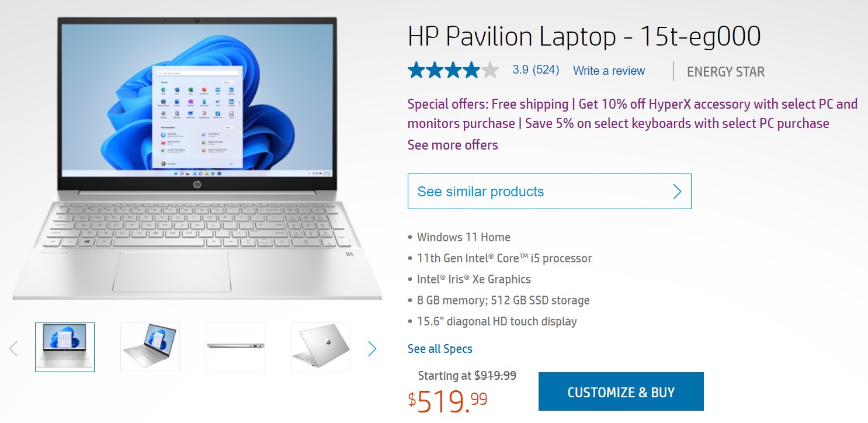
Task: Open the See similar products box
Action: tap(549, 192)
